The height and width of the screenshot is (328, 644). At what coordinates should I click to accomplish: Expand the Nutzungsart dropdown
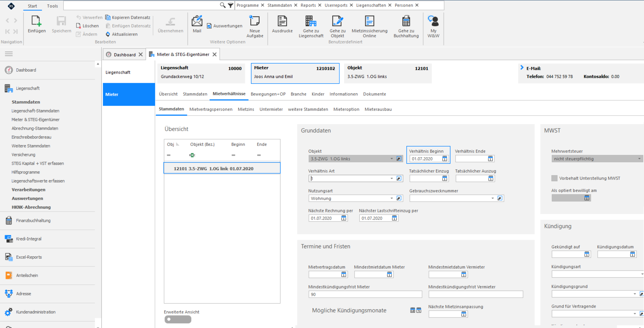click(392, 198)
